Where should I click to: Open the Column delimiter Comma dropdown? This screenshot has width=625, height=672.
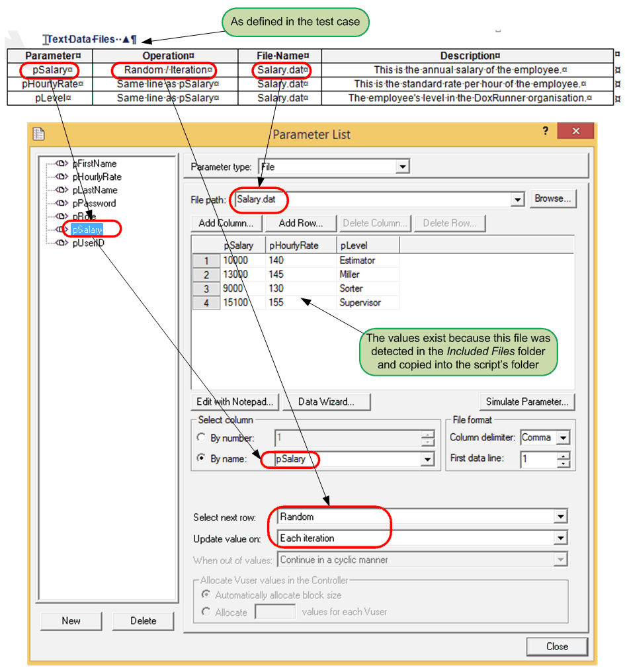563,438
